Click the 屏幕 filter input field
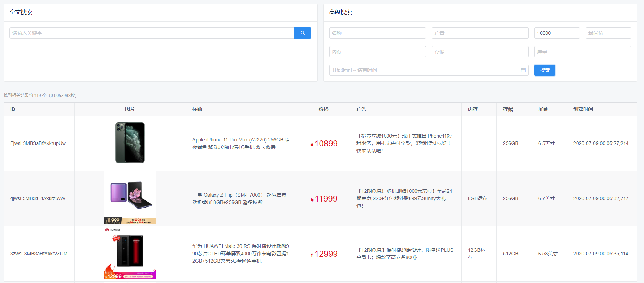 (582, 52)
